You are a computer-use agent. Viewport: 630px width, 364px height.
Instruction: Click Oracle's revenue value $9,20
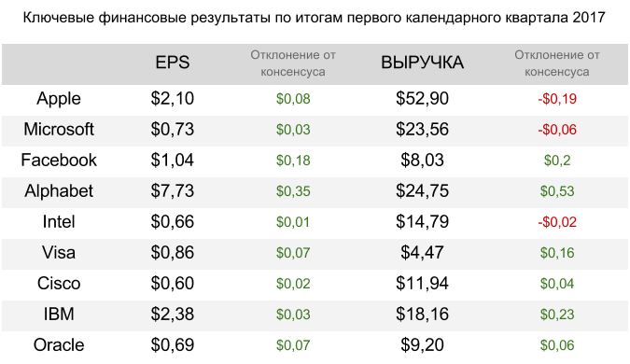click(422, 345)
